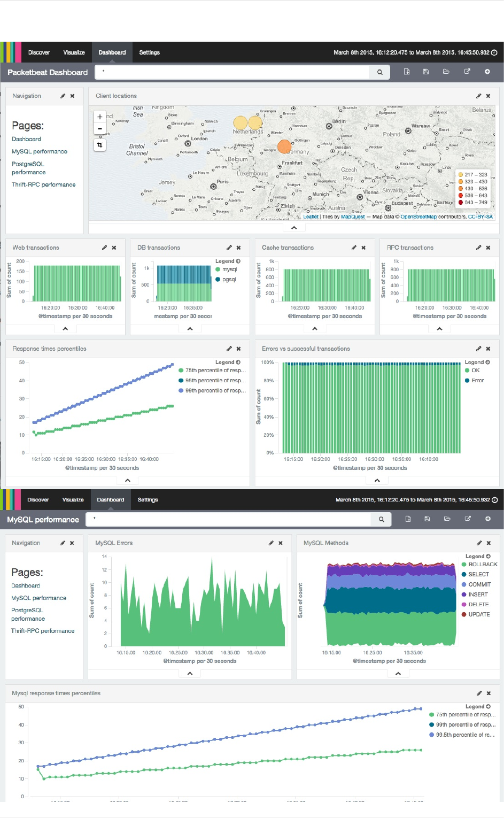Open Settings tab in MySQL performance window
Viewport: 504px width, 818px height.
(x=148, y=500)
